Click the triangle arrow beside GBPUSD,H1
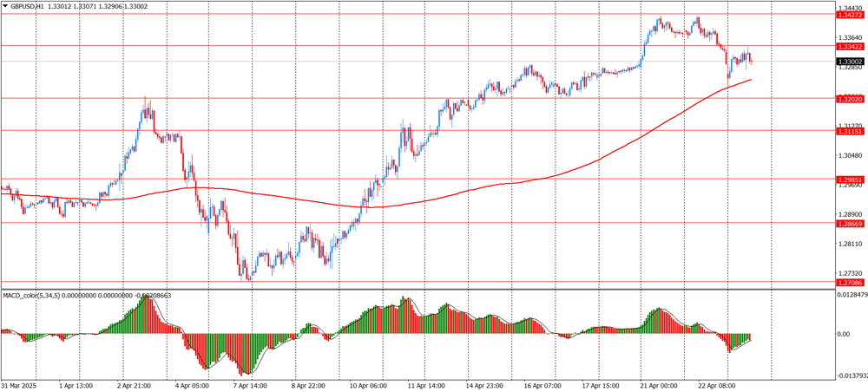The width and height of the screenshot is (868, 392). [x=5, y=6]
